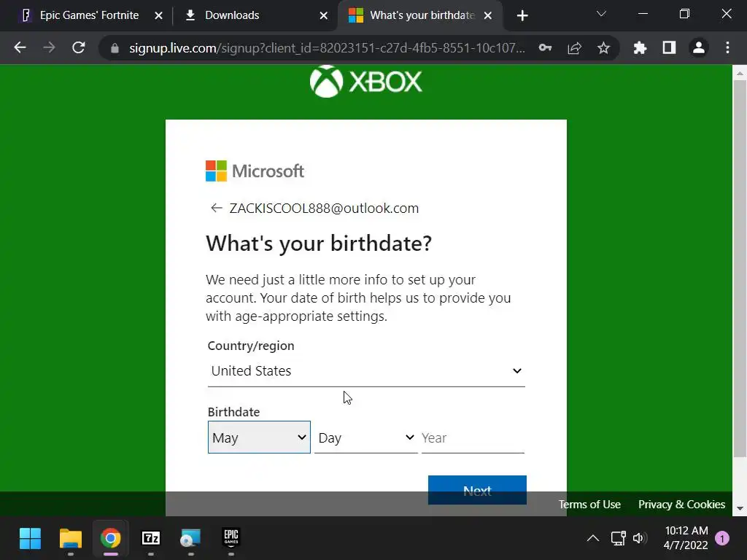Click the Chrome taskbar icon

(x=111, y=539)
